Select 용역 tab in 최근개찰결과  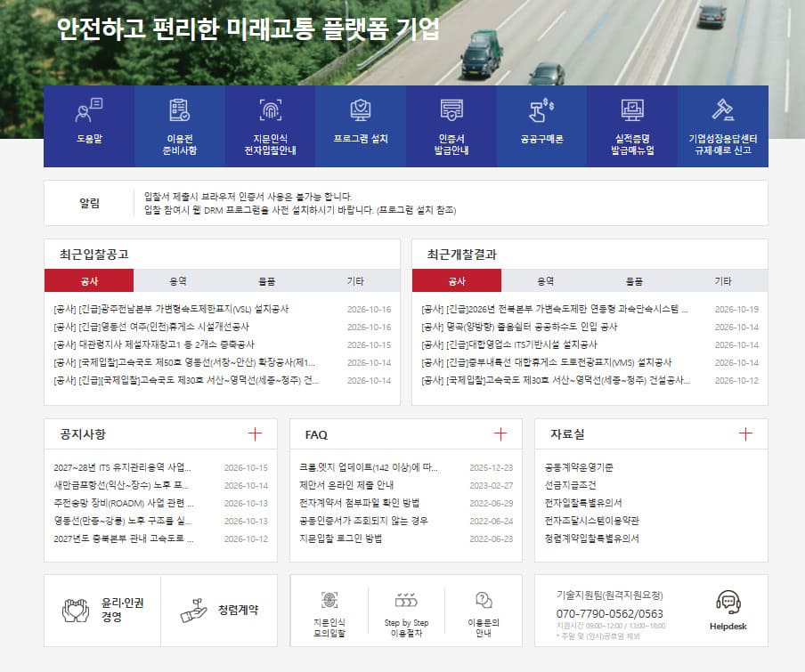[545, 280]
